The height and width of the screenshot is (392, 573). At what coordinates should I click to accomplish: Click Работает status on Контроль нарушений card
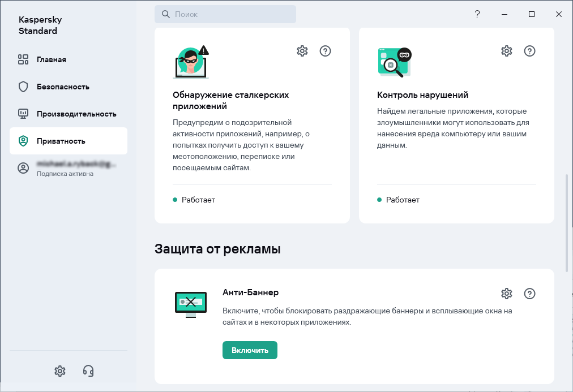(x=398, y=200)
